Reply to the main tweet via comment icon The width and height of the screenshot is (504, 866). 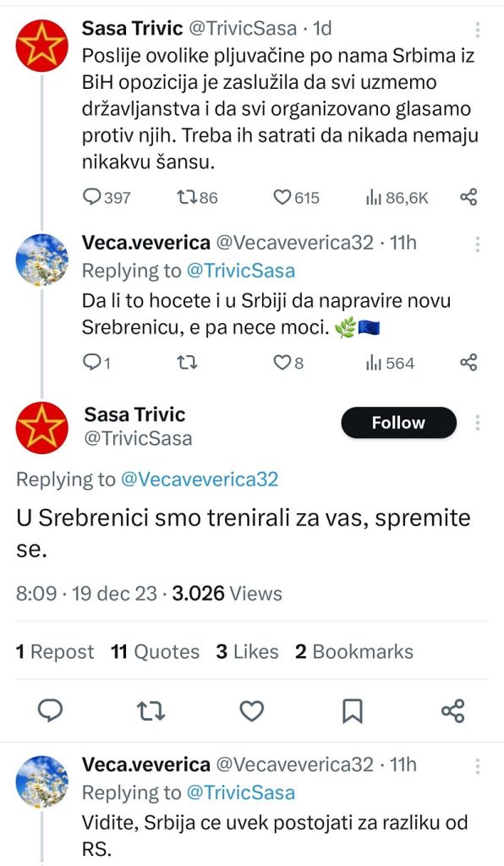click(x=50, y=710)
